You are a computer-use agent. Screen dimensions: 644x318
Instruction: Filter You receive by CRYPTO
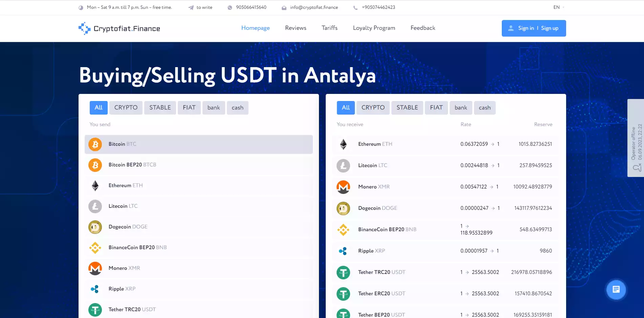373,108
